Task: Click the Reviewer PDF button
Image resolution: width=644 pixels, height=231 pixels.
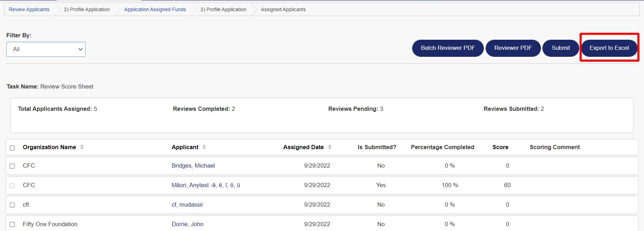Action: point(513,48)
